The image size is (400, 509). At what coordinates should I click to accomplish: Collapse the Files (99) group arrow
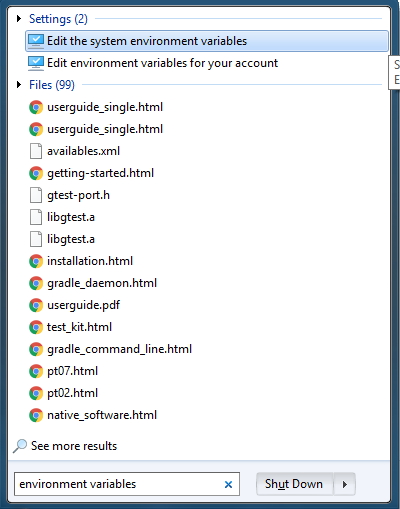pyautogui.click(x=19, y=85)
